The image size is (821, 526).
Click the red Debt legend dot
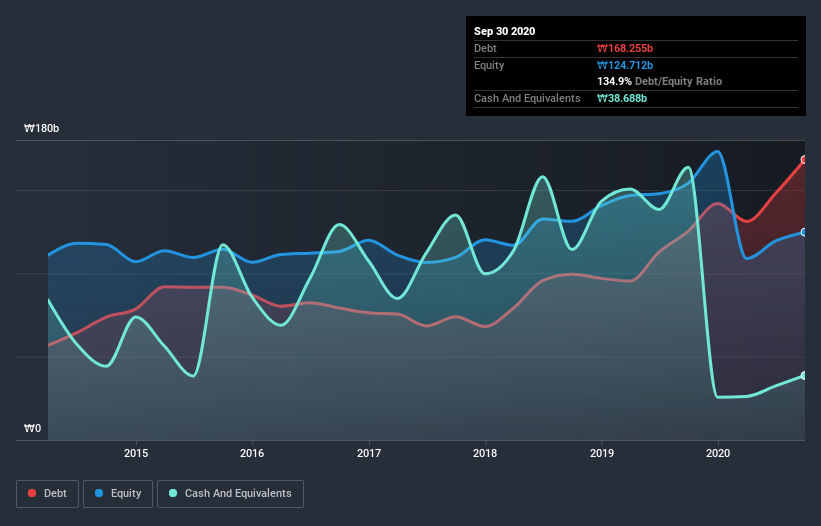[32, 493]
